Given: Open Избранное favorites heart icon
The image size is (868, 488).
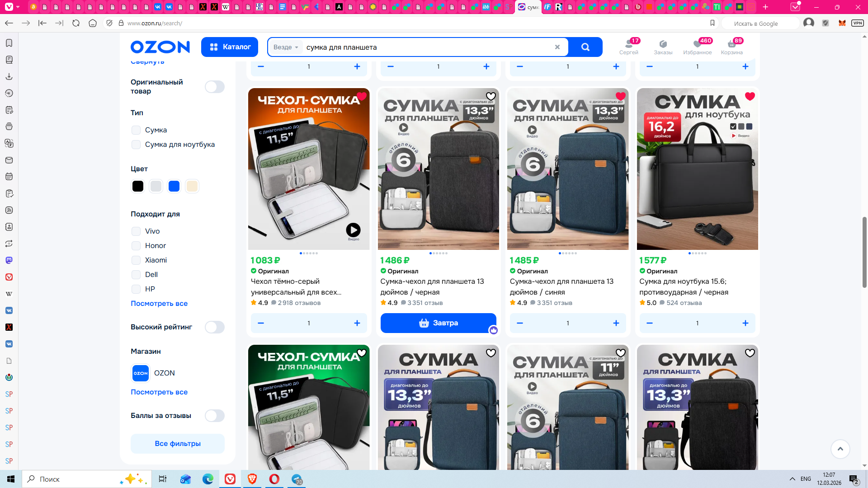Looking at the screenshot, I should 697,44.
